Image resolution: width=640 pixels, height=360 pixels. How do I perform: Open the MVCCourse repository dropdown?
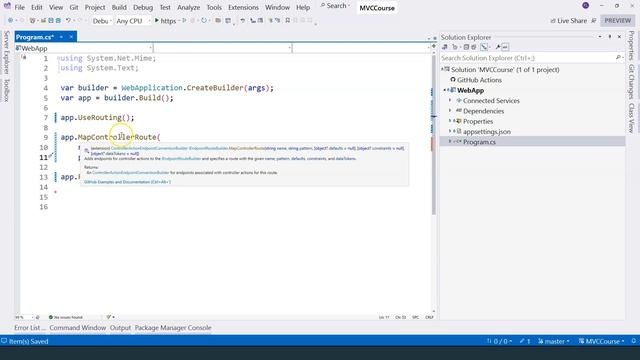602,341
